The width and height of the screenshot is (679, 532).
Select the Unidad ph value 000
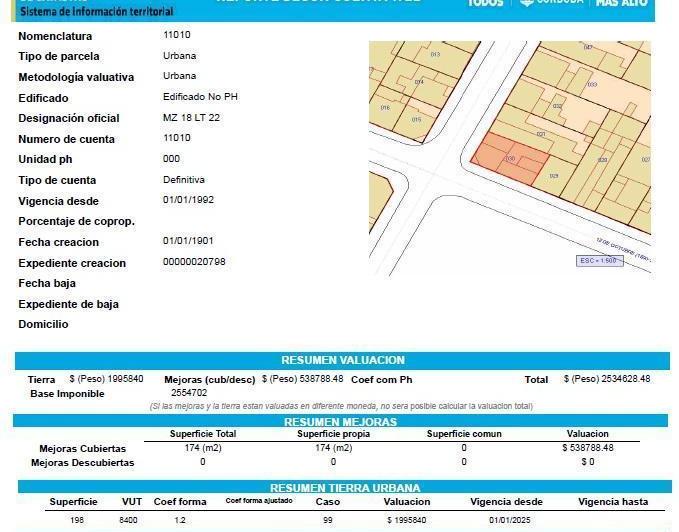click(x=171, y=159)
